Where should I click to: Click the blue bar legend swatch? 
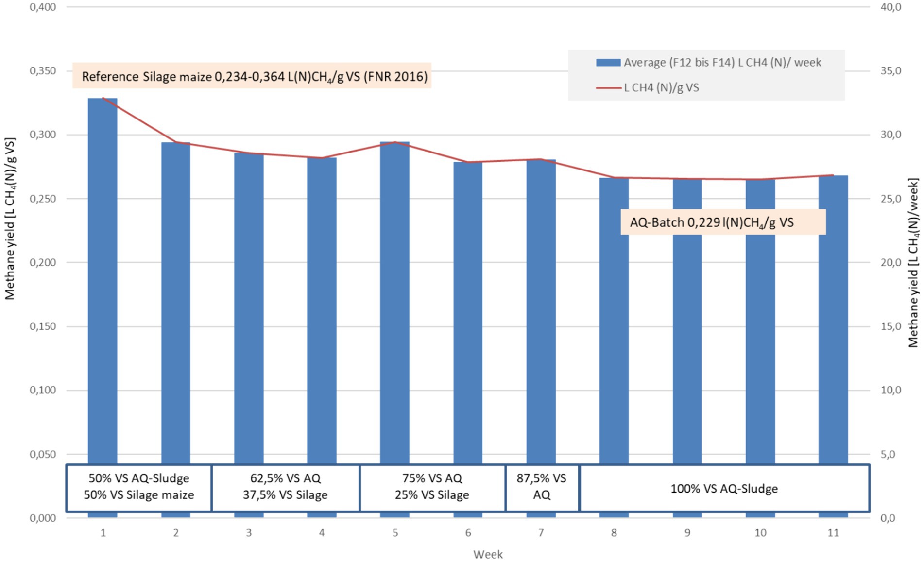(608, 63)
